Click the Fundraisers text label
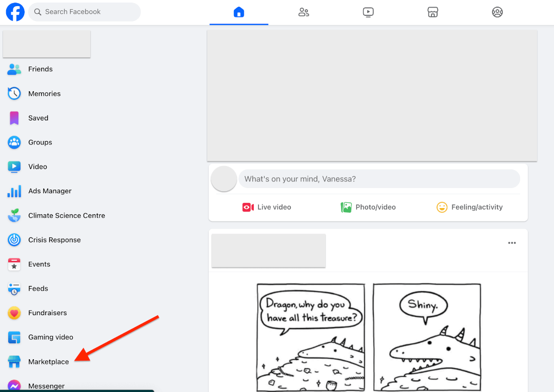 (x=47, y=313)
